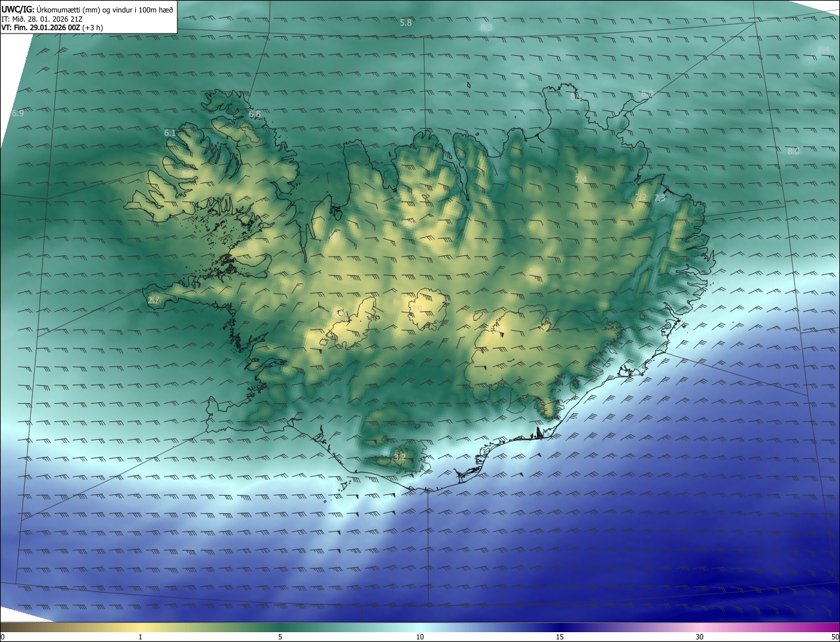Click the colorbar tick label 15

pos(560,637)
